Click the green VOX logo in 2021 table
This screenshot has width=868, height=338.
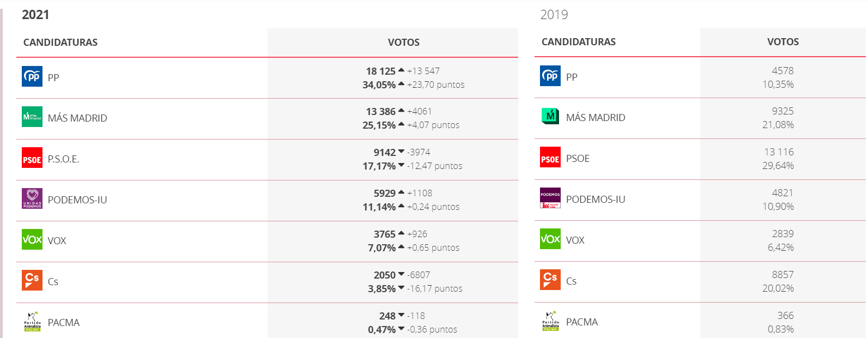click(32, 239)
